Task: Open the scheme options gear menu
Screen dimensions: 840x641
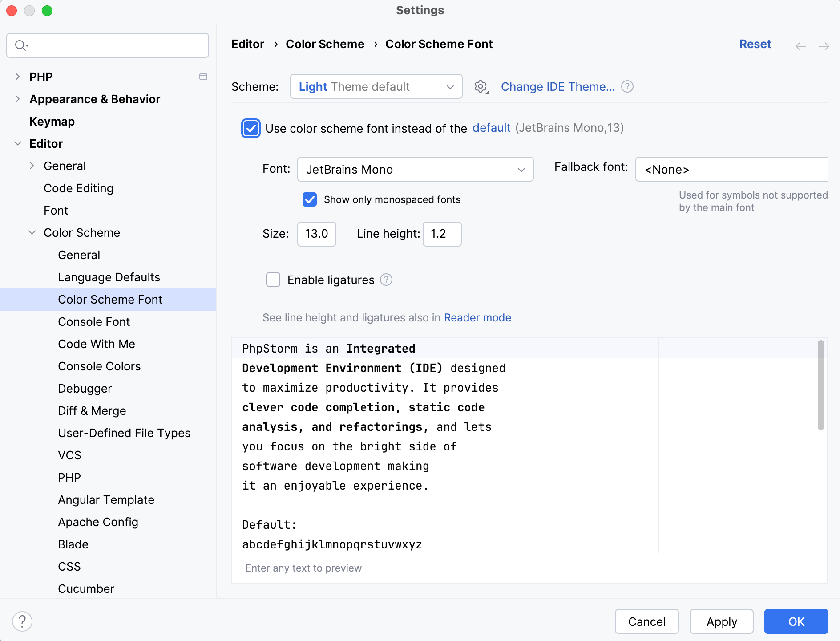Action: [x=481, y=87]
